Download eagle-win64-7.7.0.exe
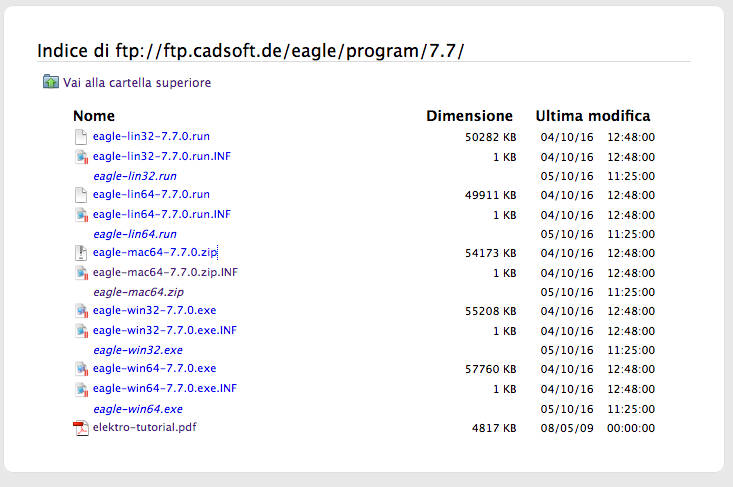The width and height of the screenshot is (733, 487). coord(154,368)
